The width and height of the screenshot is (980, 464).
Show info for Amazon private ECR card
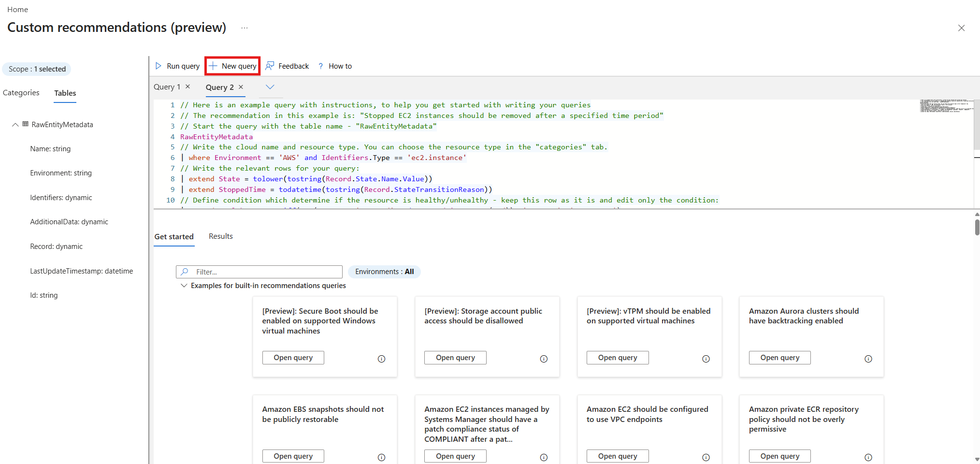coord(868,457)
